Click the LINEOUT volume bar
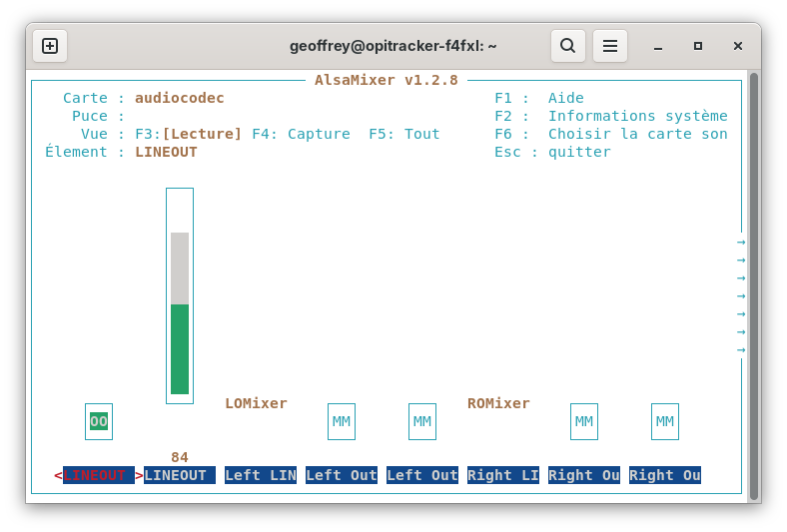Image resolution: width=787 pixels, height=532 pixels. click(180, 295)
